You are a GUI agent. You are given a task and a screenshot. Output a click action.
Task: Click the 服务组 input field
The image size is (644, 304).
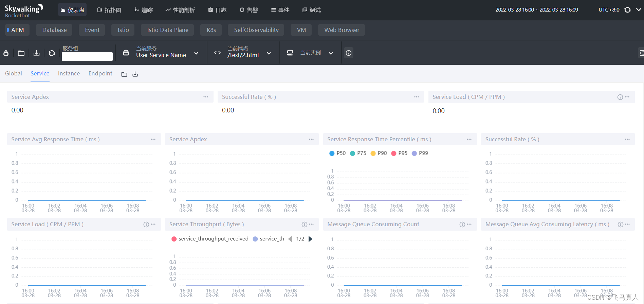[x=87, y=56]
